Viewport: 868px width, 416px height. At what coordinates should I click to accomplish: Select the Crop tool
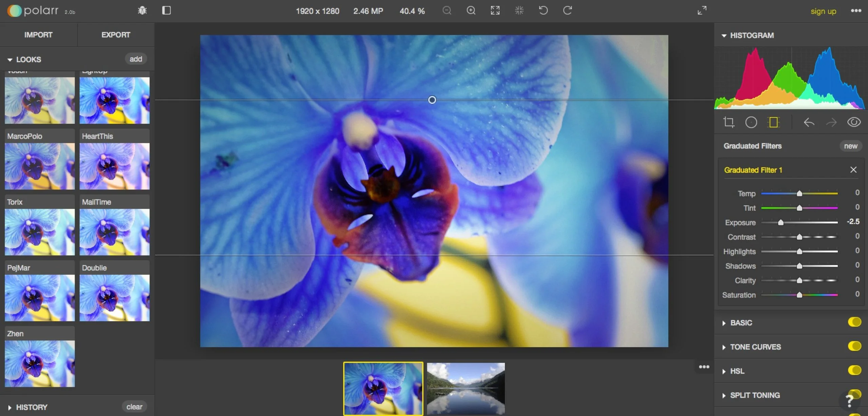729,122
